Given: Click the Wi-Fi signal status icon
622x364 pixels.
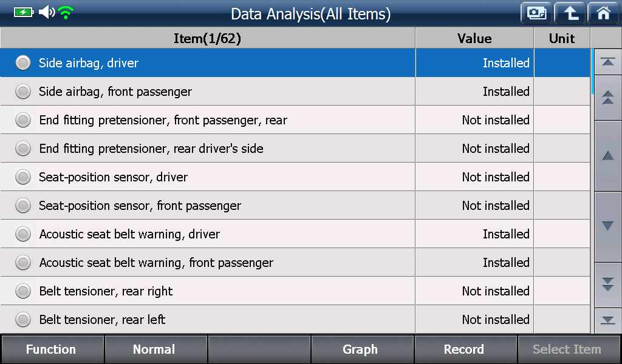Looking at the screenshot, I should tap(66, 12).
